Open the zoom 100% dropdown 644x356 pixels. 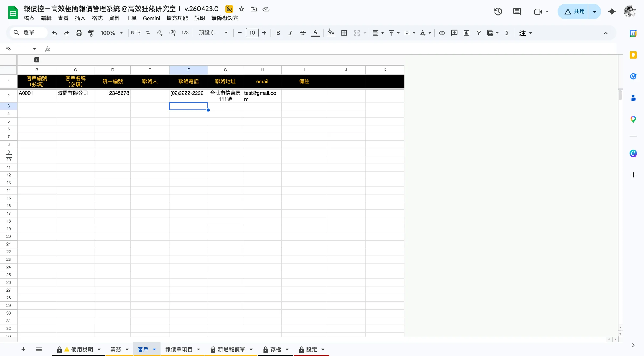(112, 33)
